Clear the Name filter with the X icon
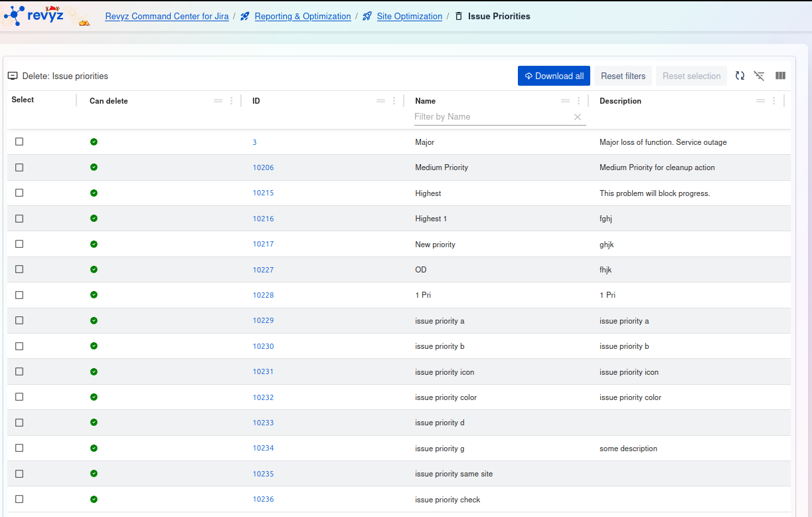The image size is (812, 517). point(578,117)
